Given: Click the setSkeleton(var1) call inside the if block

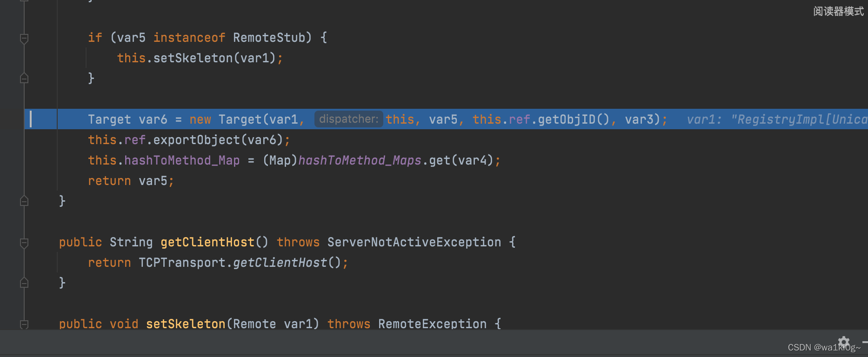Looking at the screenshot, I should (215, 58).
